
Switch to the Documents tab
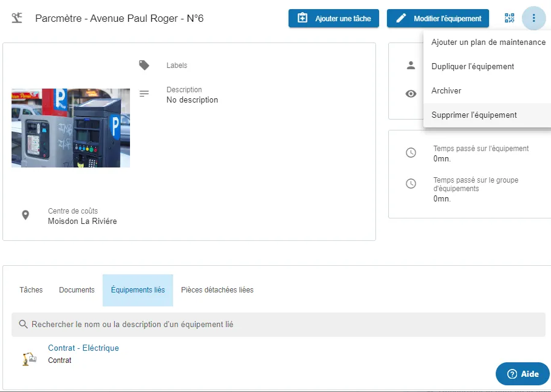click(77, 290)
